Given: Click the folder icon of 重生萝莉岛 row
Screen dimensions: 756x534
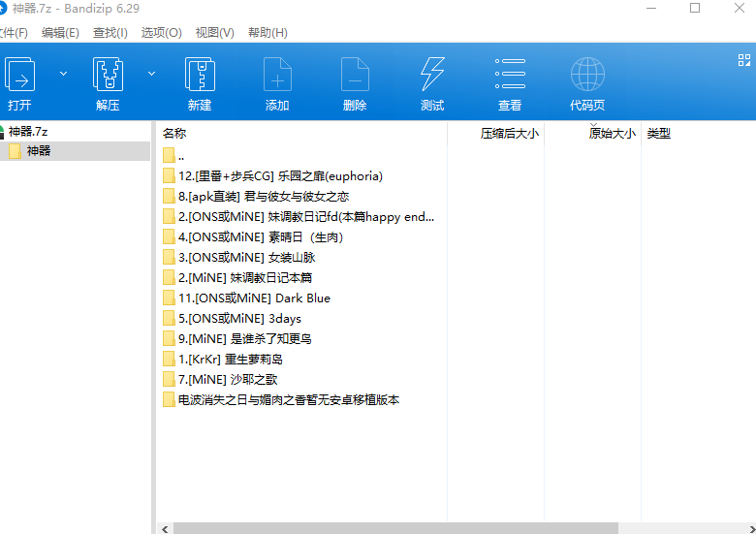Looking at the screenshot, I should (x=169, y=359).
